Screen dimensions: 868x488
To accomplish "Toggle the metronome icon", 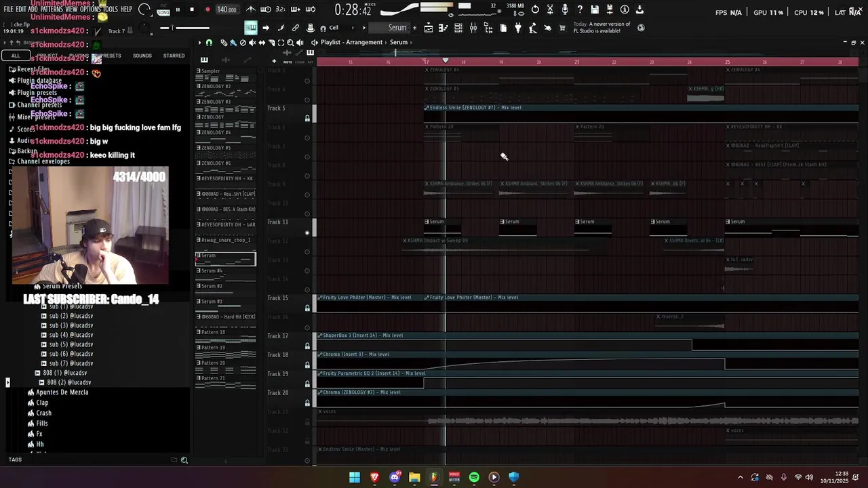I will point(251,9).
